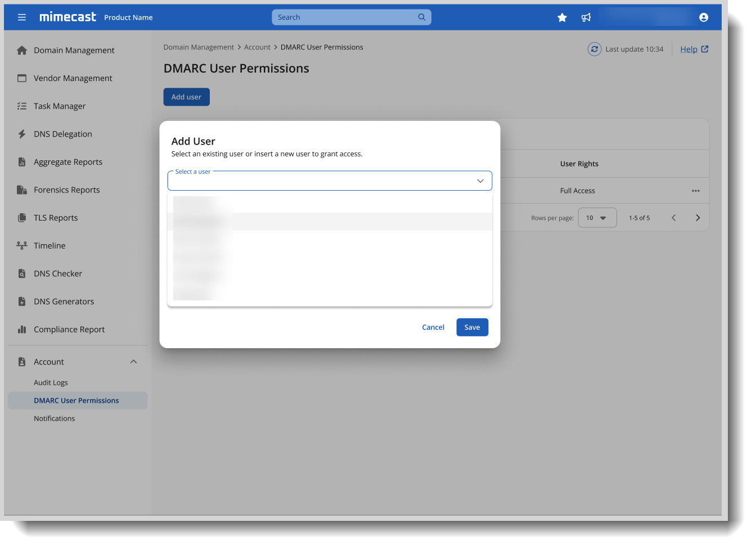The width and height of the screenshot is (756, 549).
Task: Click the mimecast logo
Action: click(x=67, y=17)
